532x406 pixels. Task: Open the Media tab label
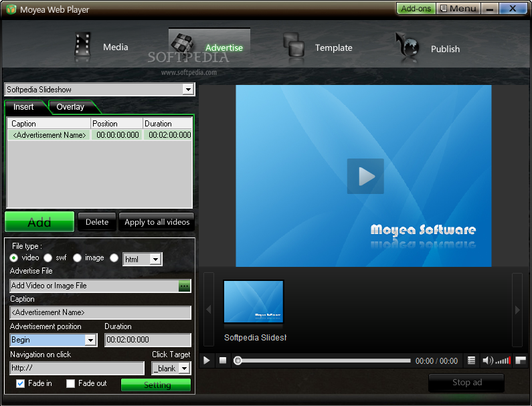tap(116, 47)
